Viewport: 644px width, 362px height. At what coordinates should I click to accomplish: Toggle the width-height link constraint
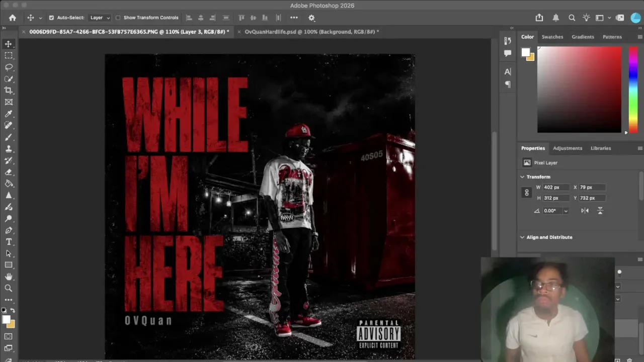click(x=527, y=193)
